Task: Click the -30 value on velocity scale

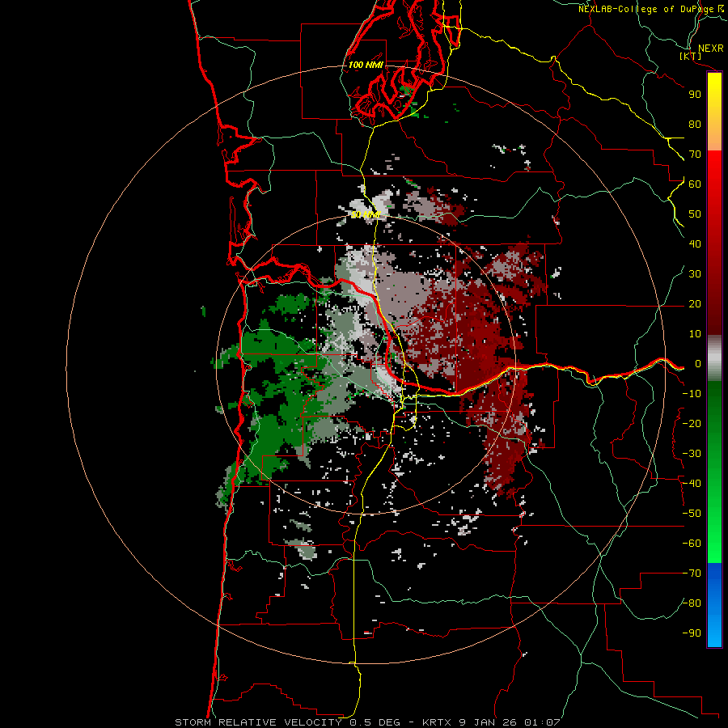Action: click(692, 454)
